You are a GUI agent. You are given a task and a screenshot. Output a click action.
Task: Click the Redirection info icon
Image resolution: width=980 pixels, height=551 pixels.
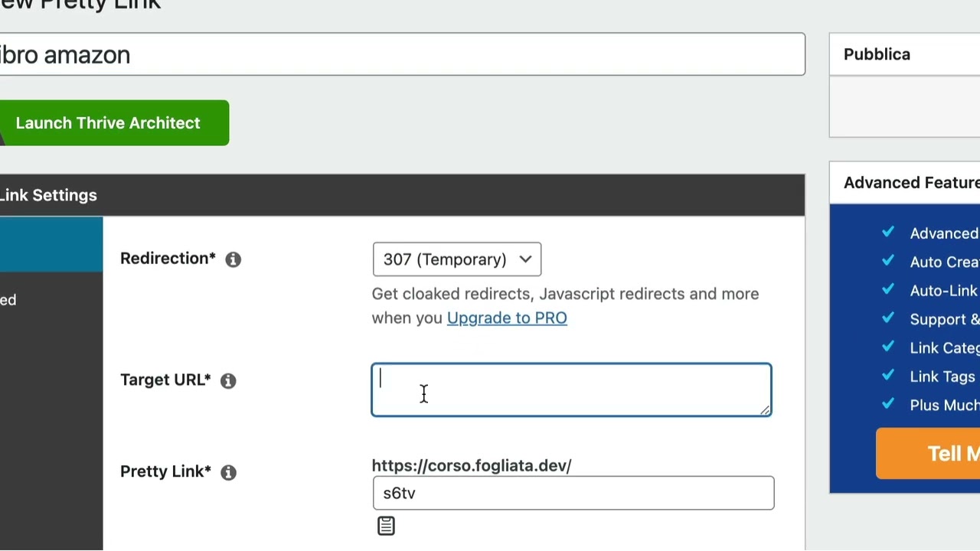[234, 259]
